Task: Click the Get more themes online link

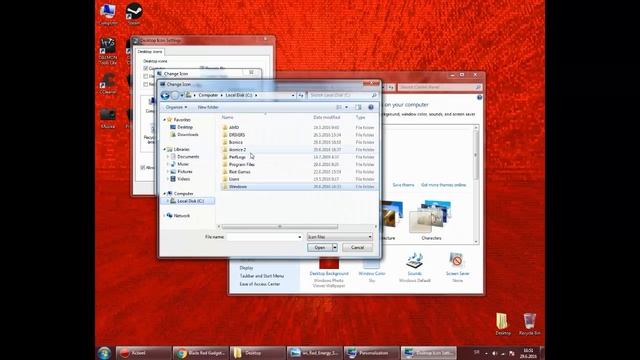Action: tap(443, 185)
